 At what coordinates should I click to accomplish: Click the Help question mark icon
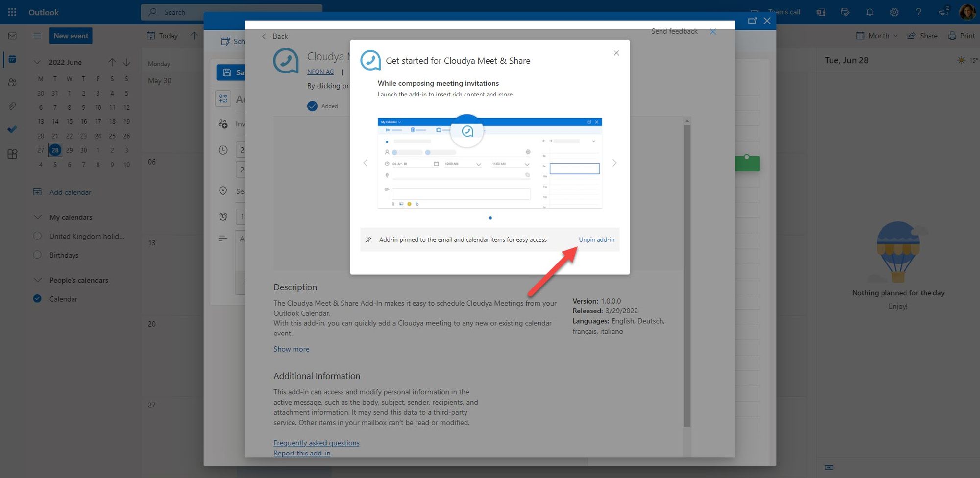click(x=919, y=12)
